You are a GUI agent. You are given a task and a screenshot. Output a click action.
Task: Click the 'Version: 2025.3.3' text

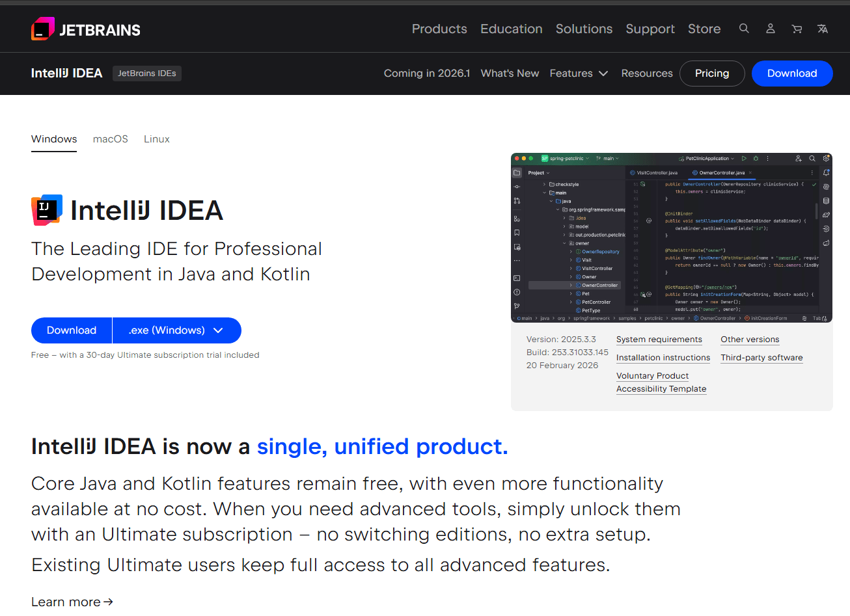(561, 340)
